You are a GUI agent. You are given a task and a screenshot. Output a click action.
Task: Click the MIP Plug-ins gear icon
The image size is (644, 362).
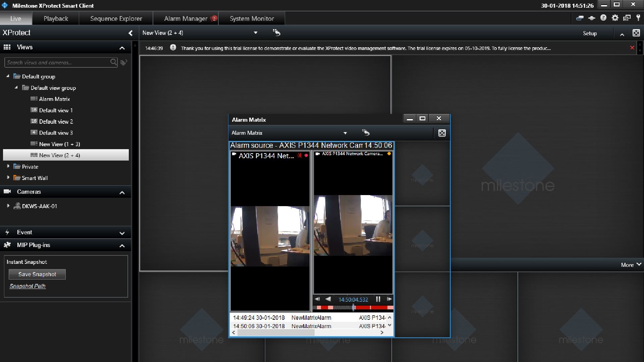pyautogui.click(x=7, y=245)
